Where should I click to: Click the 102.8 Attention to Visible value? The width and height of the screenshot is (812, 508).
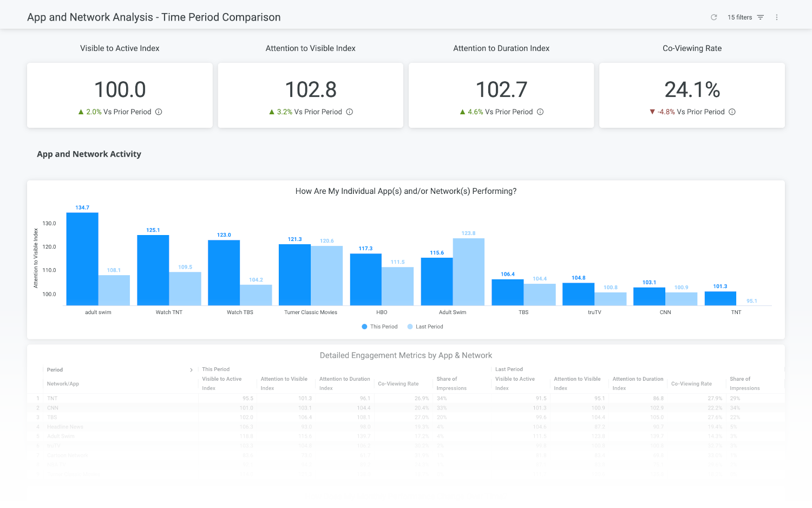pyautogui.click(x=311, y=90)
